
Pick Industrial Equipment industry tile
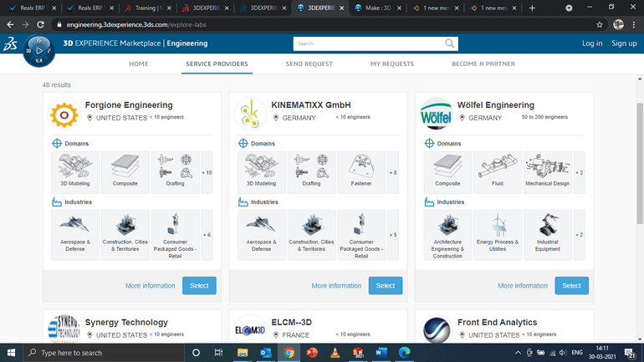point(548,235)
